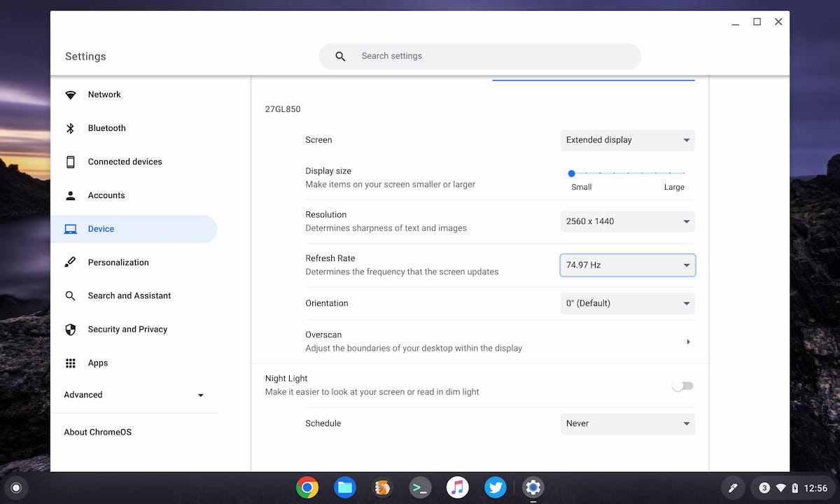Click the stylus tools pen icon
840x504 pixels.
[733, 488]
